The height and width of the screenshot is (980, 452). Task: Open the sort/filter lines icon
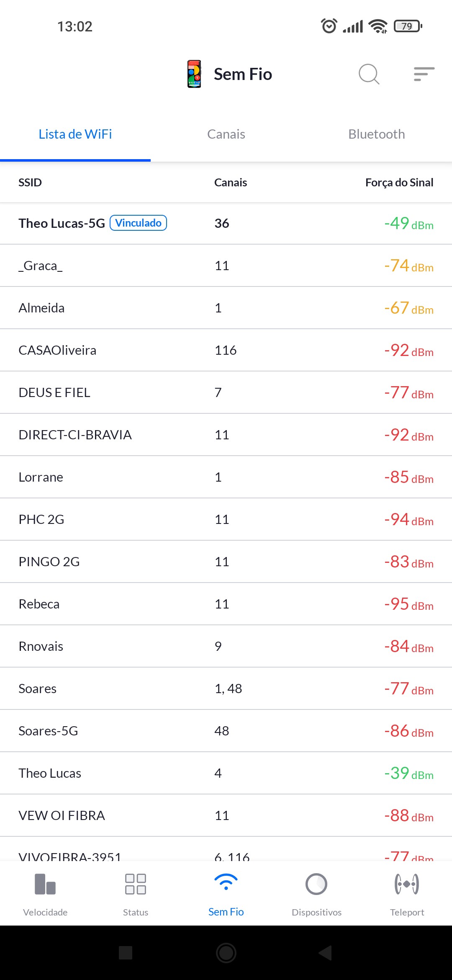(424, 74)
